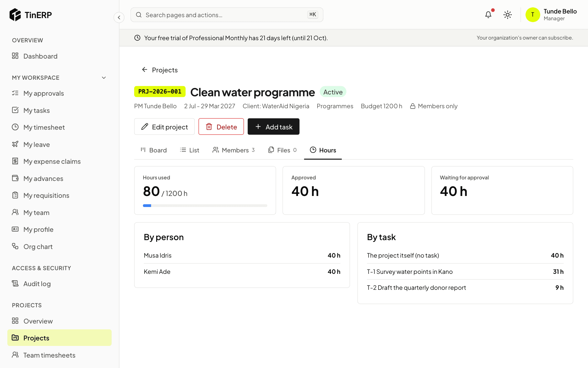Select Projects in the sidebar
588x368 pixels.
(59, 338)
